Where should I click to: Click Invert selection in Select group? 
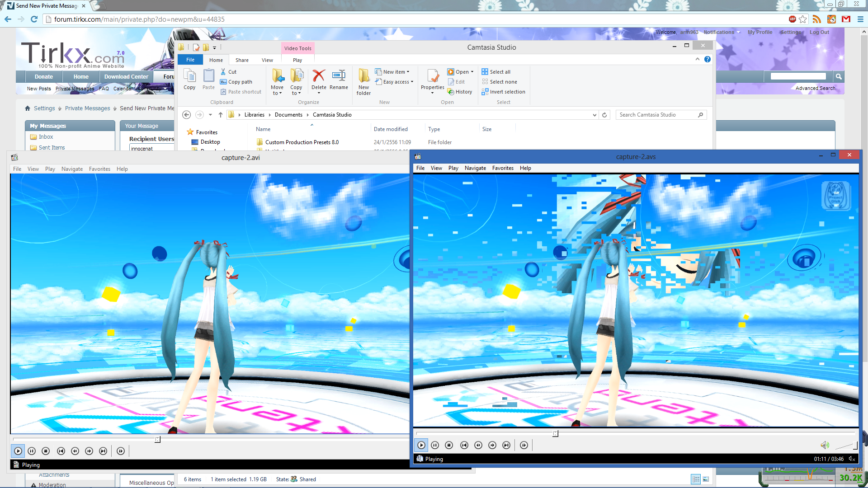coord(507,92)
